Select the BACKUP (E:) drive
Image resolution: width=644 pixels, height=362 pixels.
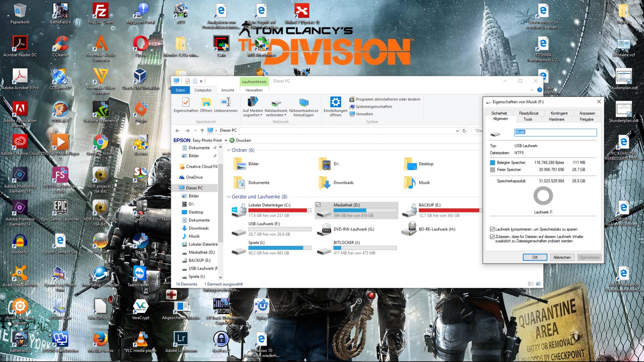tap(442, 210)
